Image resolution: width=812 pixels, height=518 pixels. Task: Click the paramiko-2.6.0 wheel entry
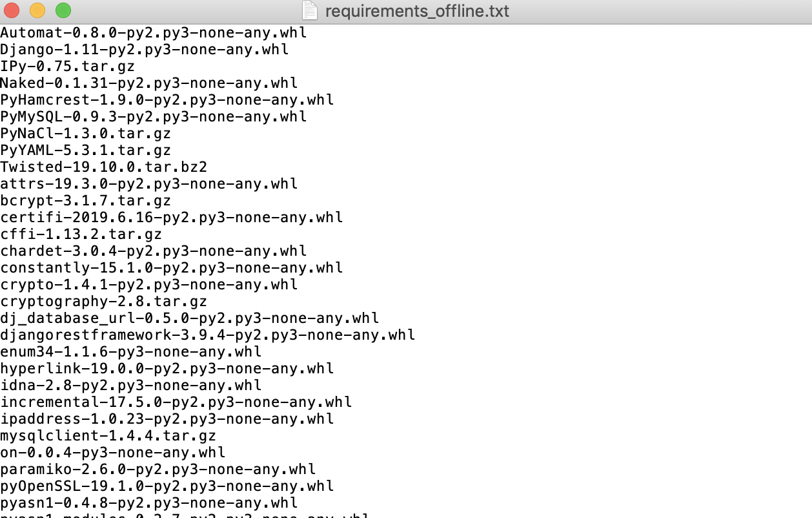point(157,469)
